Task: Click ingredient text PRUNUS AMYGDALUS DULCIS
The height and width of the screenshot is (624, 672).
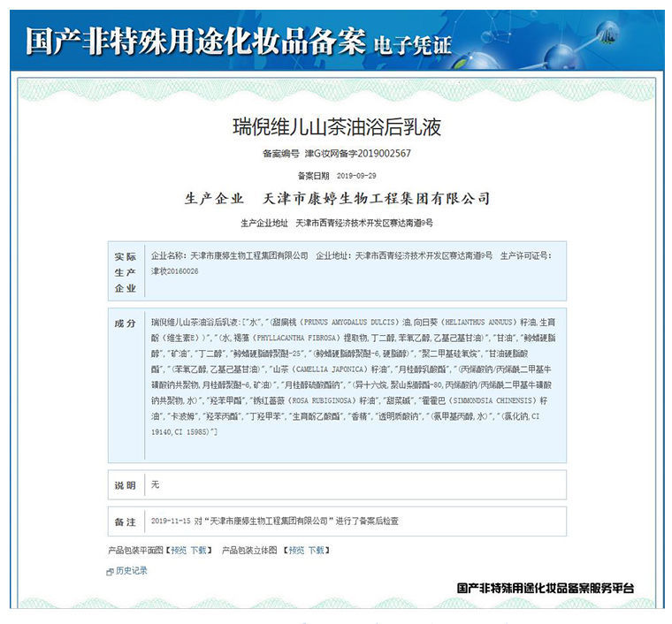Action: 350,322
